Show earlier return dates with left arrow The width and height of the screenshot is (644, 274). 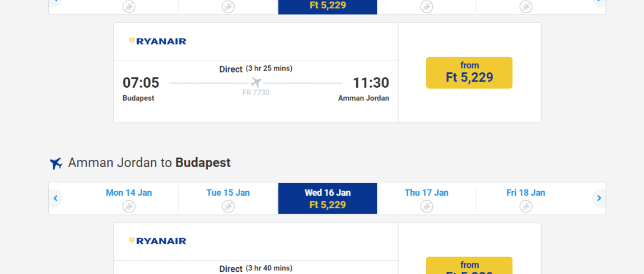point(55,199)
